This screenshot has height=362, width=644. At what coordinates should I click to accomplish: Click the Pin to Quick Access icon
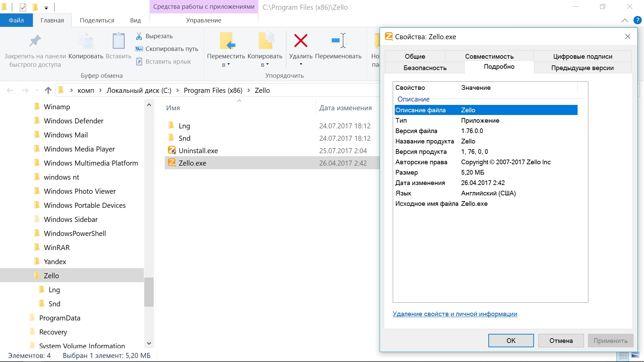[35, 41]
